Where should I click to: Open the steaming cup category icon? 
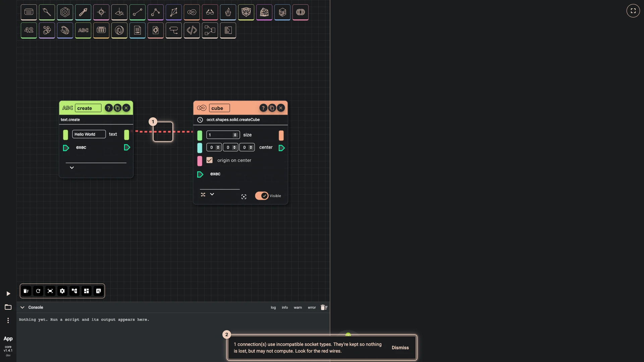click(228, 12)
